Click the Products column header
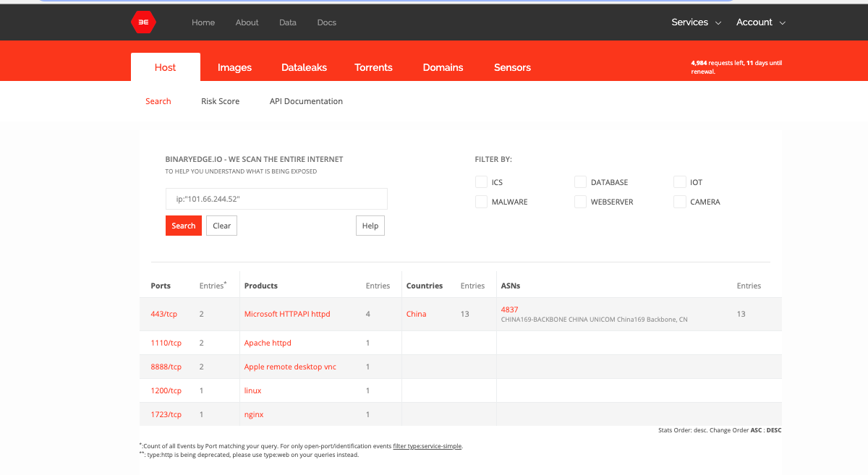Screen dimensions: 868x475 [261, 286]
